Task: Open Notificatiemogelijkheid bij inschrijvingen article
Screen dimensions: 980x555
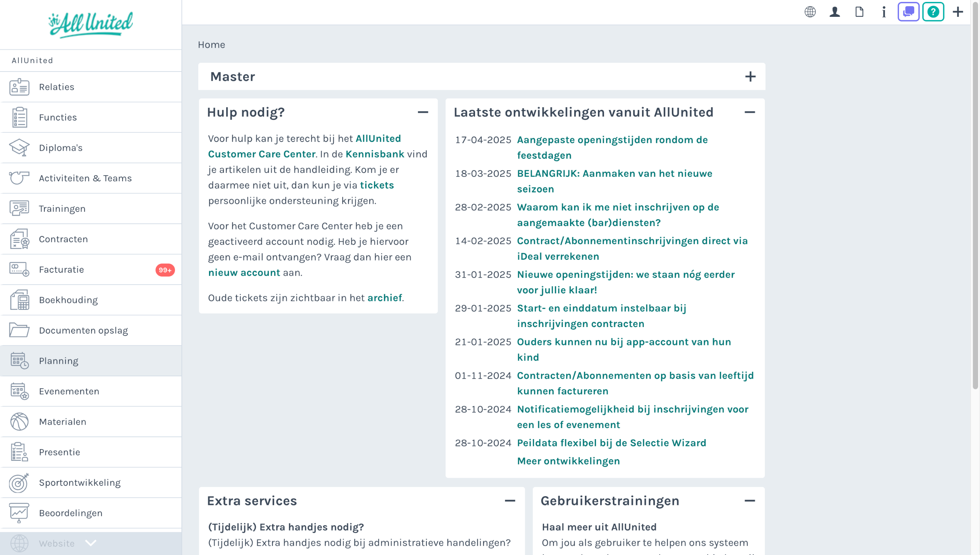Action: point(633,417)
